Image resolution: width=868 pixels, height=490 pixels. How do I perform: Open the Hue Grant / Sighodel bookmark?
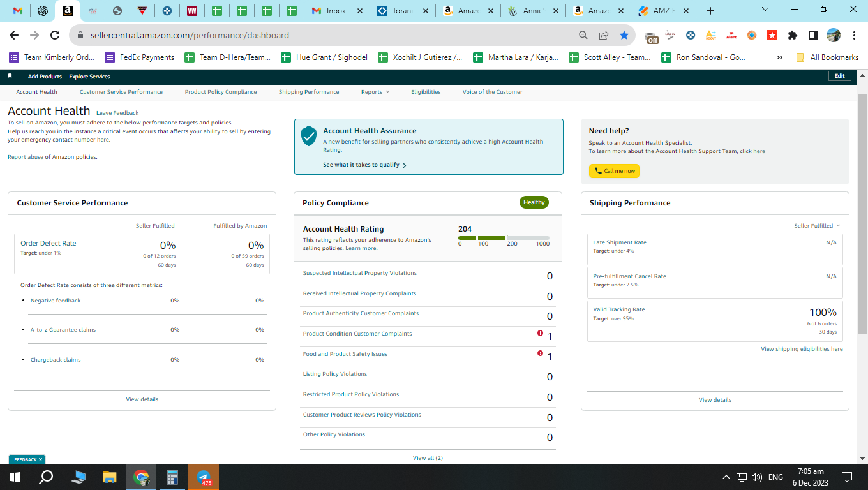pos(324,57)
